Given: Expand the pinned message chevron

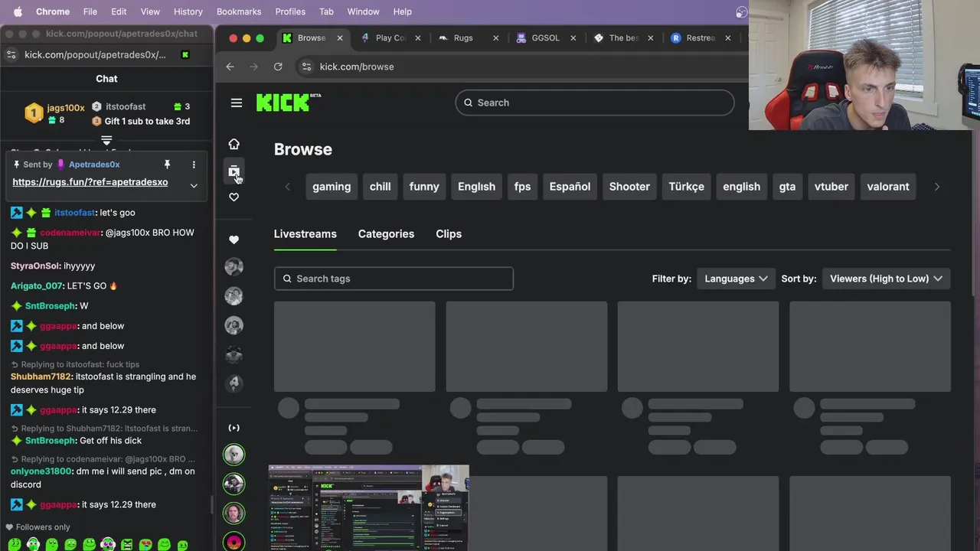Looking at the screenshot, I should click(194, 186).
